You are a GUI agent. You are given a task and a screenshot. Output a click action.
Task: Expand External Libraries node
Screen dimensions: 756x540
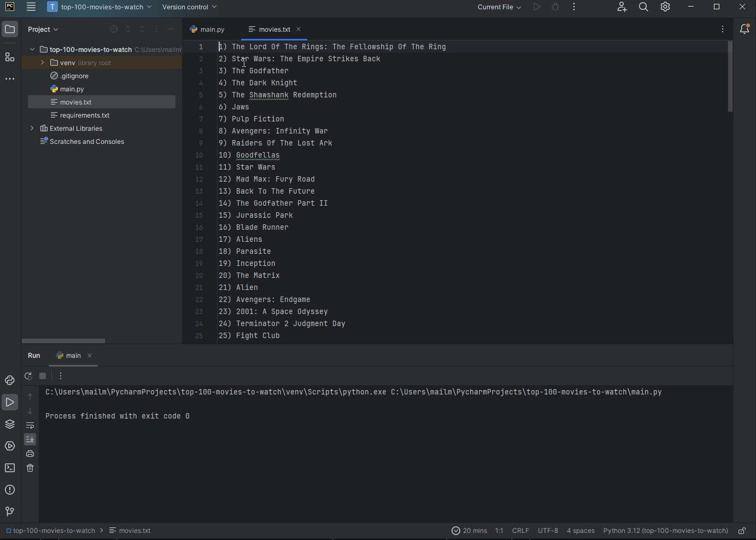(x=32, y=129)
